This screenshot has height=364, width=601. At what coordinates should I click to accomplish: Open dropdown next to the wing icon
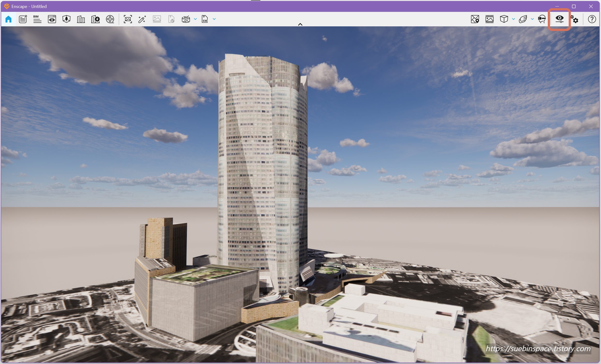[532, 19]
